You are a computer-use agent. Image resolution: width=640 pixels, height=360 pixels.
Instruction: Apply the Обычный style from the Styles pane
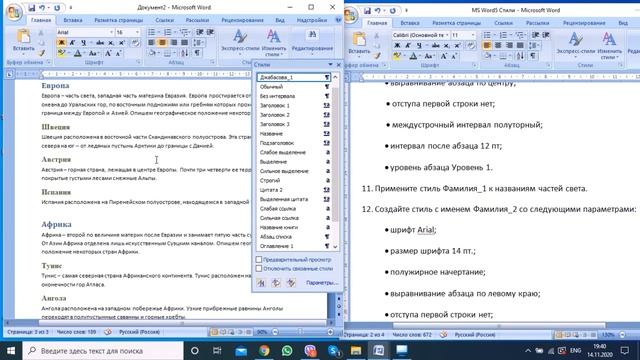point(294,87)
